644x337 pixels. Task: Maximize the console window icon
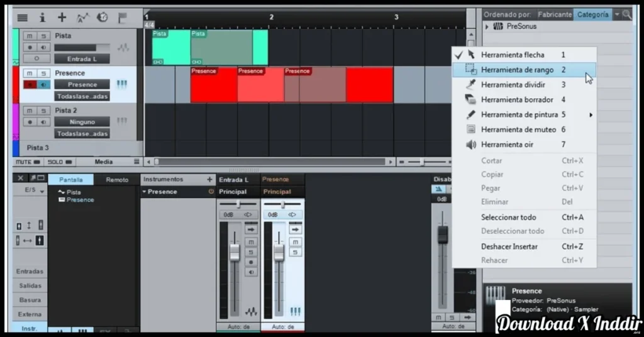click(41, 178)
